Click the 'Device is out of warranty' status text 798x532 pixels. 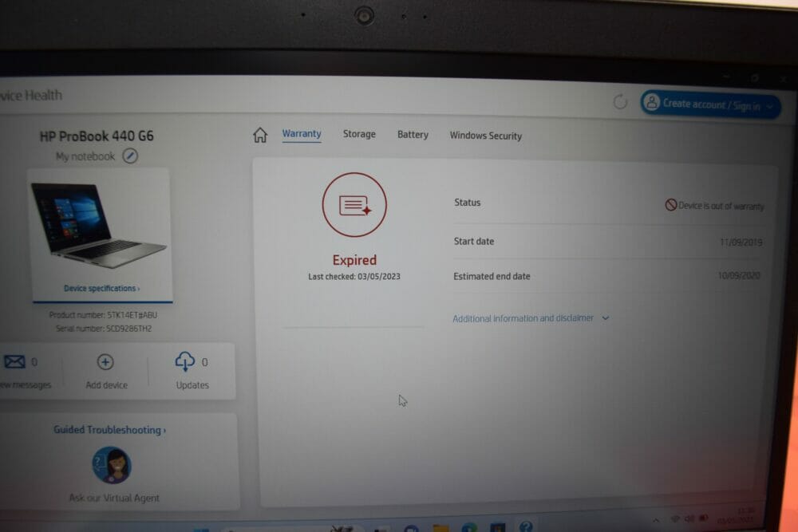click(x=721, y=206)
